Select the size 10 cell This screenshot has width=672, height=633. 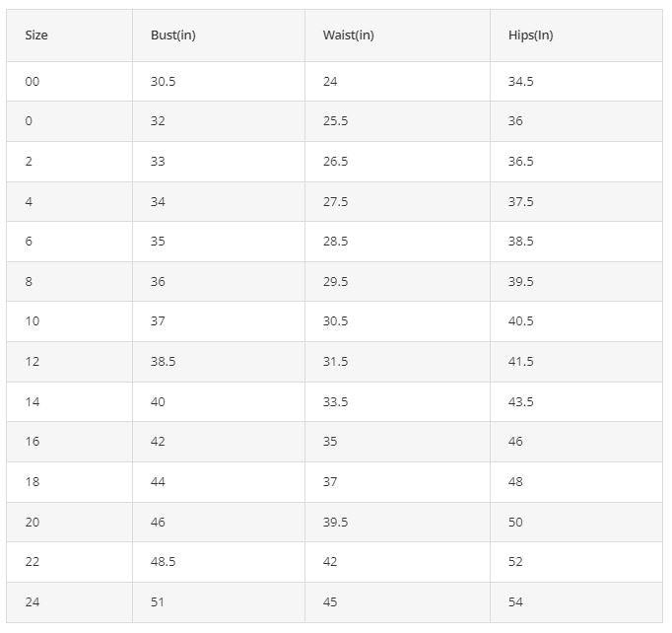coord(69,321)
